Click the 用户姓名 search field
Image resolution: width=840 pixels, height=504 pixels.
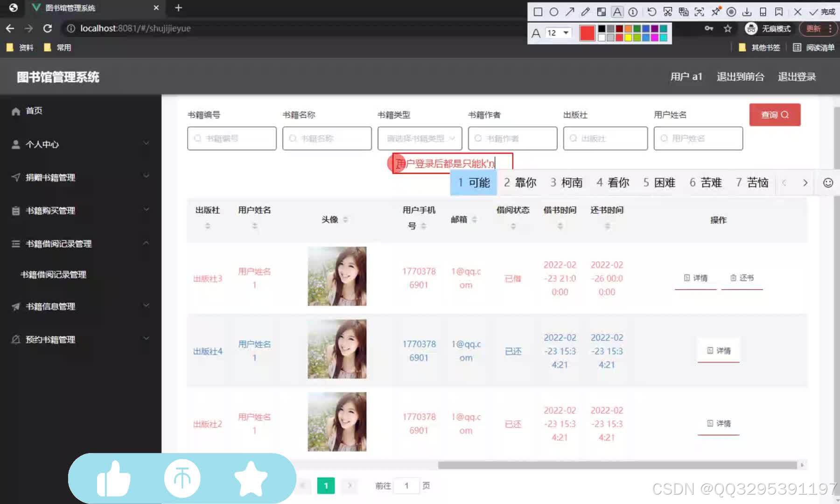(x=699, y=139)
